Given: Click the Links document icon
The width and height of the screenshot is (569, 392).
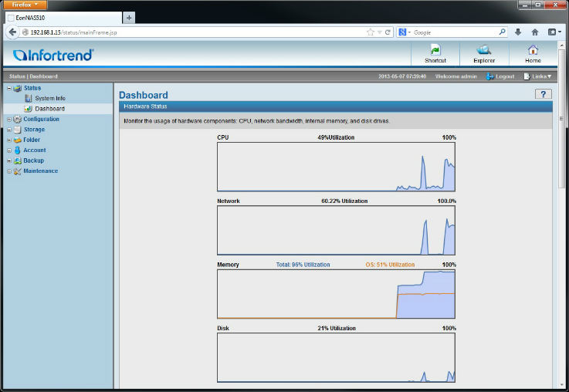Looking at the screenshot, I should point(527,76).
